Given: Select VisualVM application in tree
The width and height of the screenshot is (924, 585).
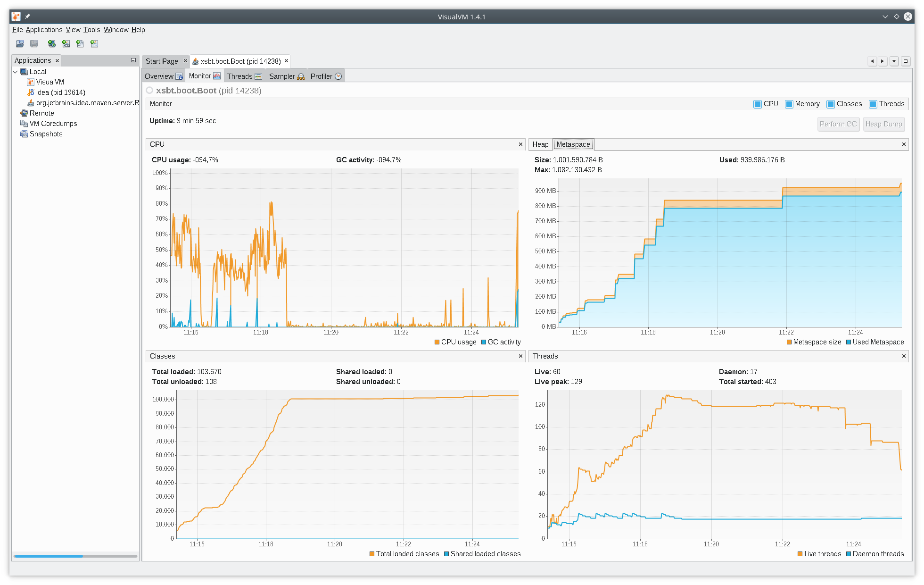Looking at the screenshot, I should coord(49,82).
